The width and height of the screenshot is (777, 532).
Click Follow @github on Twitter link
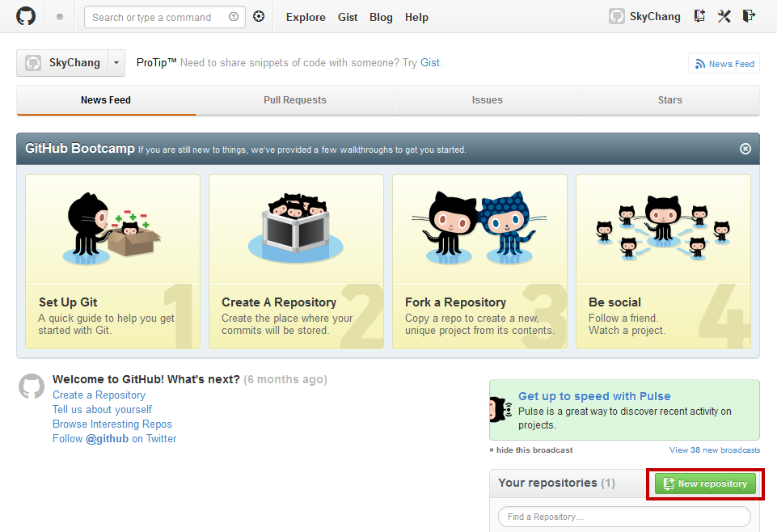tap(115, 438)
